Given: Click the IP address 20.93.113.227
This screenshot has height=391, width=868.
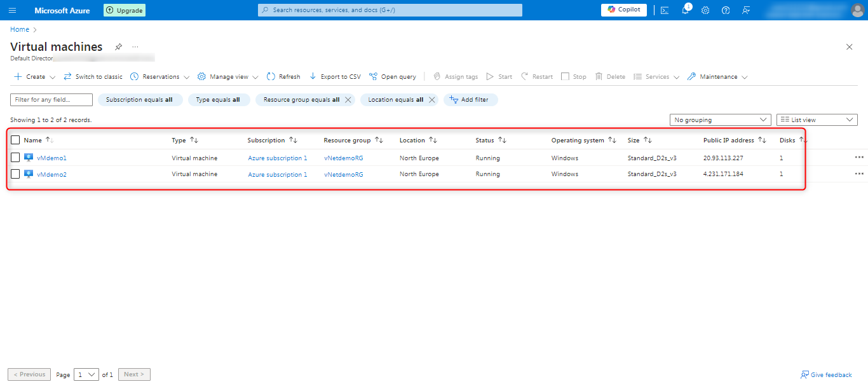Looking at the screenshot, I should coord(723,158).
